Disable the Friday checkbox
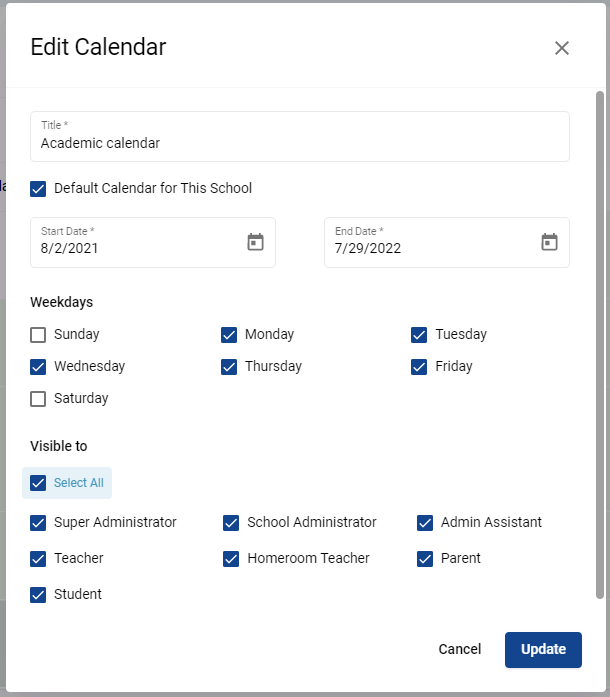The width and height of the screenshot is (610, 697). pos(419,367)
